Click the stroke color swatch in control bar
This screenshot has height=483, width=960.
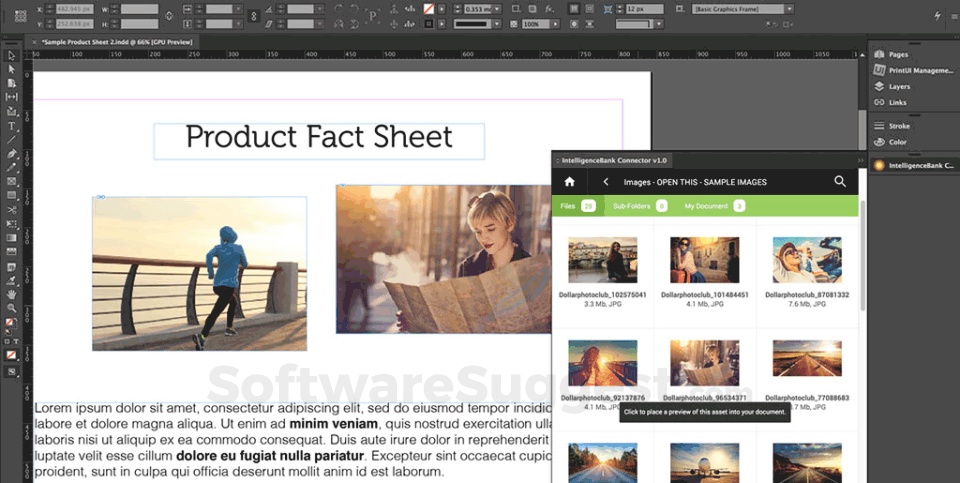429,24
